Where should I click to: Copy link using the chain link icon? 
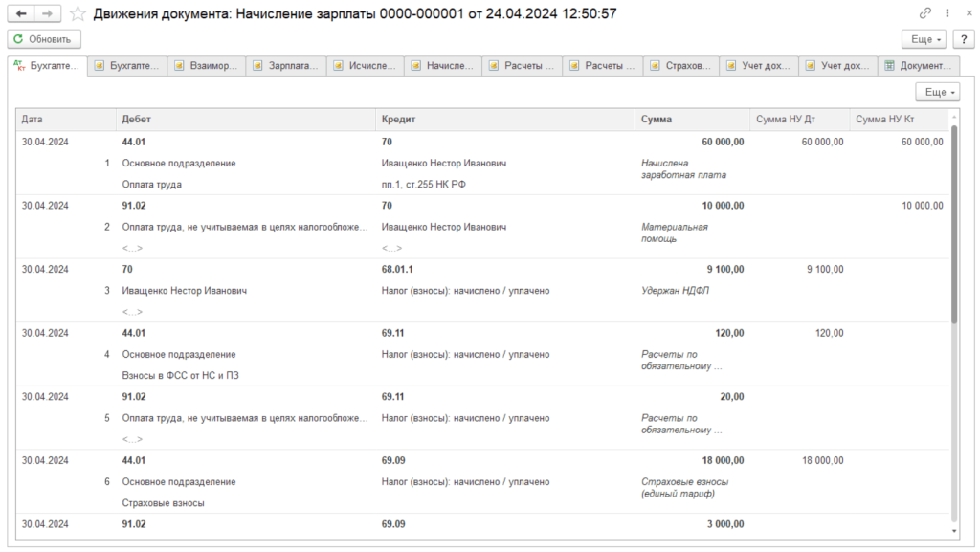924,14
